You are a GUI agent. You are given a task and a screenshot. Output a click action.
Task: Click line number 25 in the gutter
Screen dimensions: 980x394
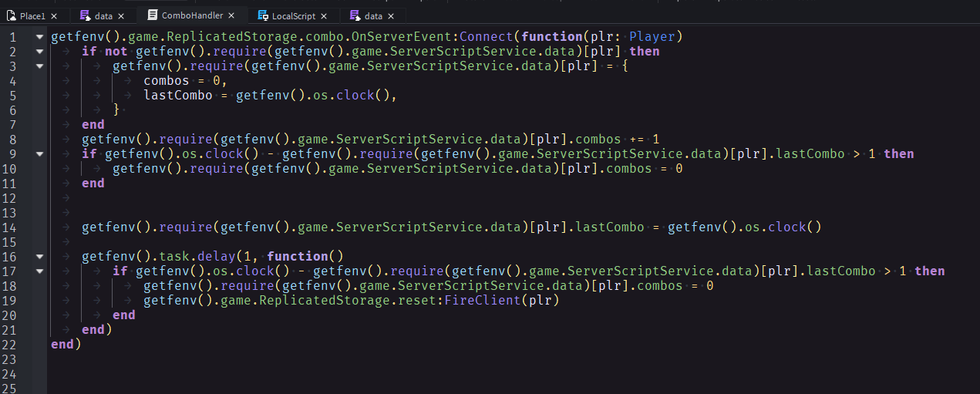tap(9, 388)
